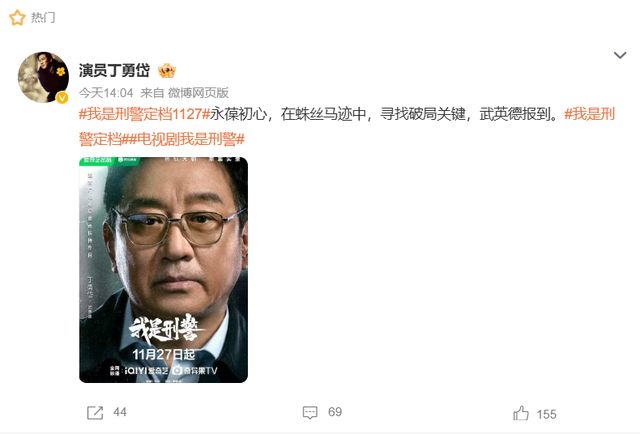
Task: Select the 热门 label at top
Action: pyautogui.click(x=43, y=18)
